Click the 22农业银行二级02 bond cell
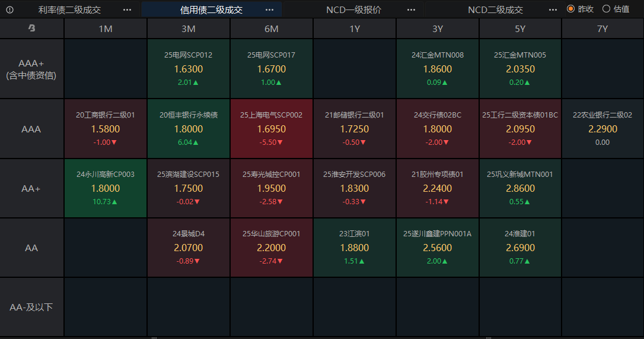644x339 pixels. click(x=602, y=128)
